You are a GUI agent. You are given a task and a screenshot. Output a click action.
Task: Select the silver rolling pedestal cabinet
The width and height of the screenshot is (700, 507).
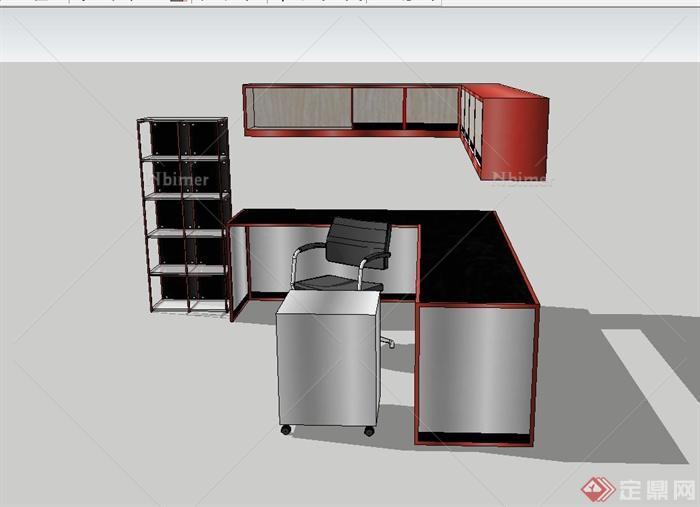point(329,362)
